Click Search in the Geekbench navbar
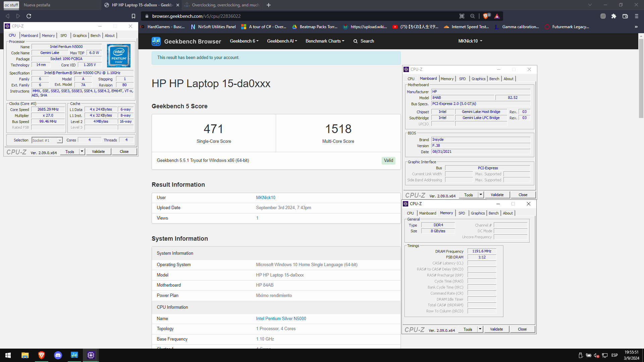Viewport: 644px width, 362px height. pos(364,41)
